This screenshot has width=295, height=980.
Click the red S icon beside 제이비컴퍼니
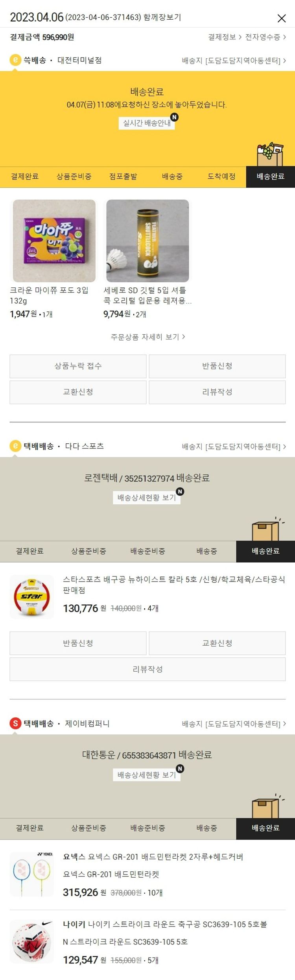pos(15,723)
